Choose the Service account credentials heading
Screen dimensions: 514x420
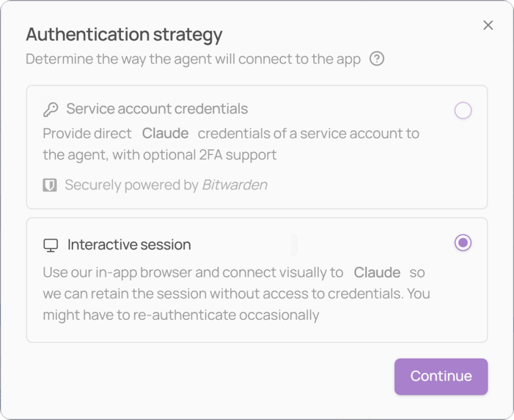point(157,109)
